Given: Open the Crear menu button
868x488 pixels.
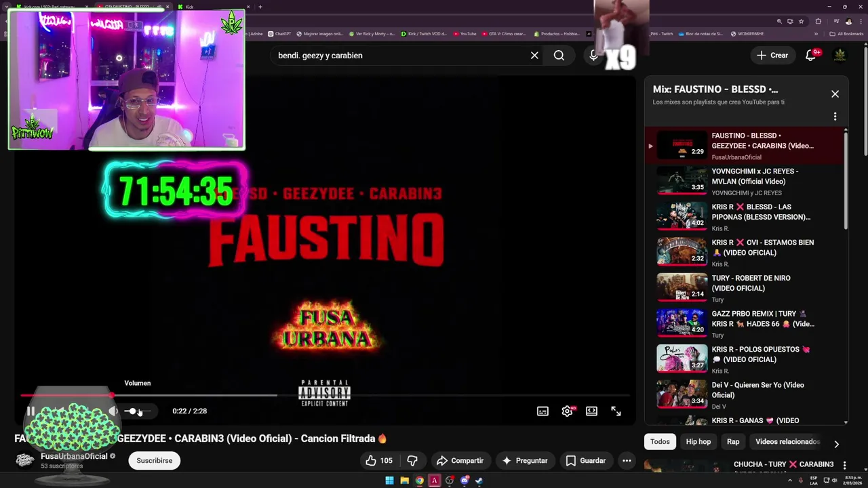Looking at the screenshot, I should tap(772, 56).
